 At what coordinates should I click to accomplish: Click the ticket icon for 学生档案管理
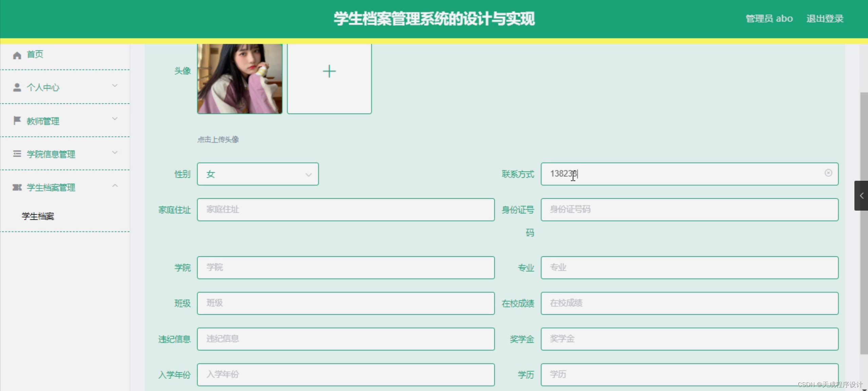click(17, 188)
